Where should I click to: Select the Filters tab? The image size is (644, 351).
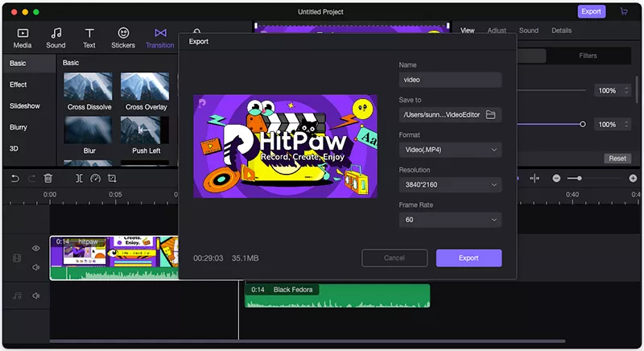point(588,56)
